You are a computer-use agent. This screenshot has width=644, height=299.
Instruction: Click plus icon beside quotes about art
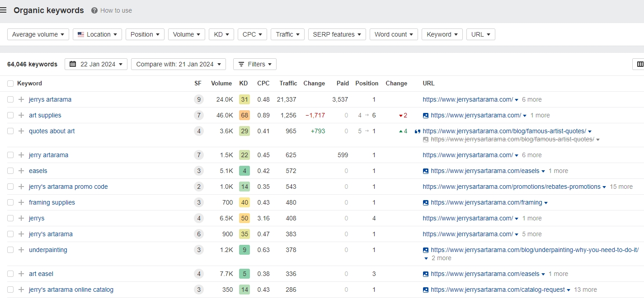[21, 131]
